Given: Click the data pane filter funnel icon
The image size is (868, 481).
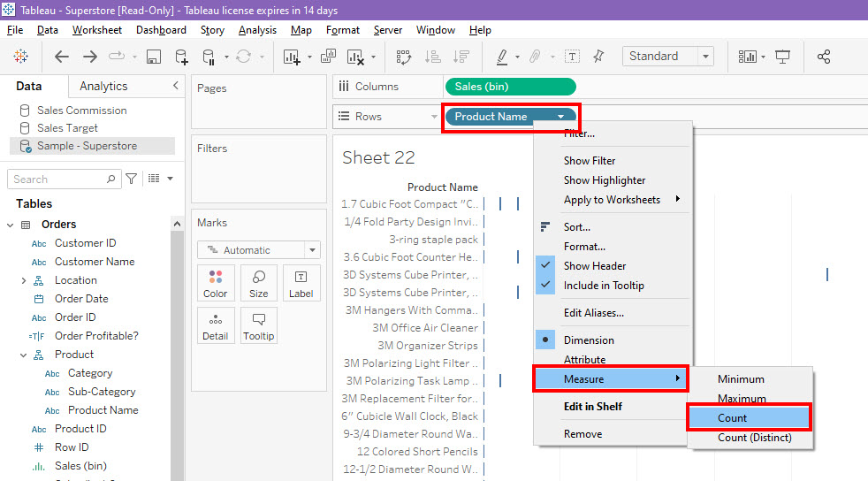Looking at the screenshot, I should (131, 179).
